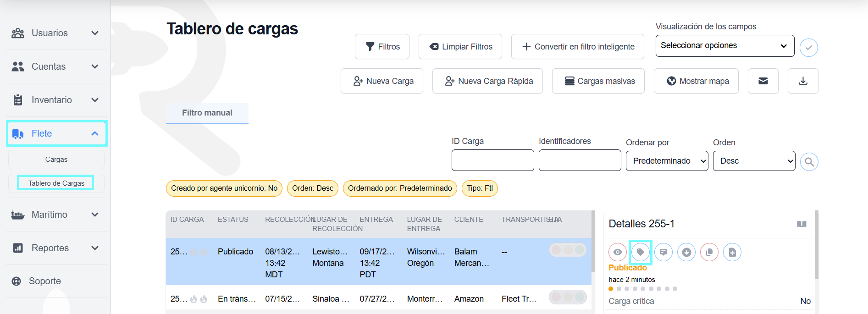This screenshot has width=868, height=314.
Task: Click the Amazon client cell
Action: coord(469,299)
